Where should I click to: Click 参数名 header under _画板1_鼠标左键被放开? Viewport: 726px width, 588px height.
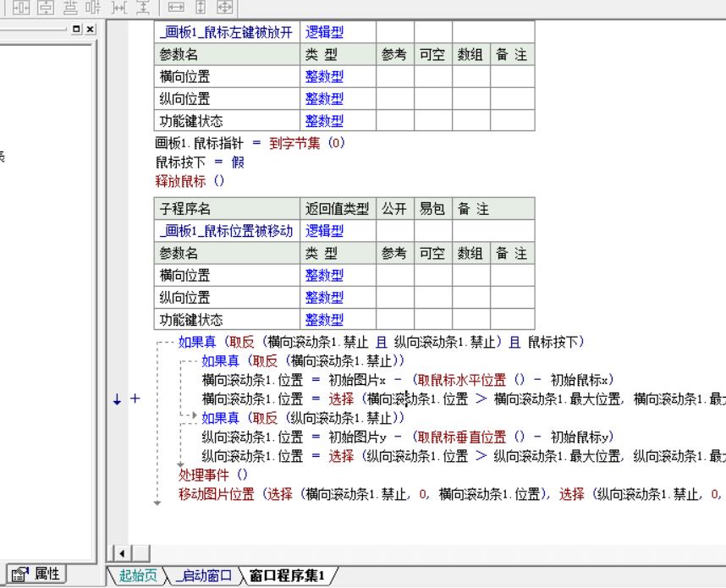point(227,55)
